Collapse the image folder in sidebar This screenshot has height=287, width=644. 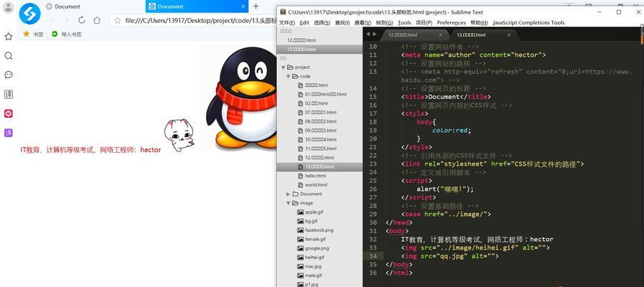289,203
